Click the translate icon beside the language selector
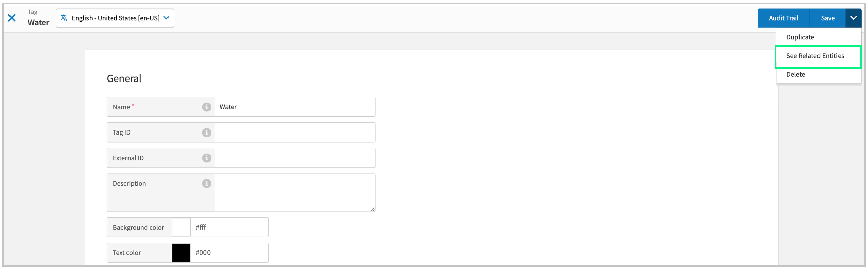868x269 pixels. point(64,18)
